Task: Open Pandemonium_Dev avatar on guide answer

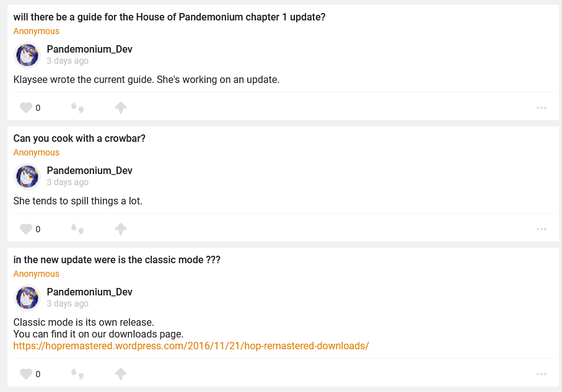Action: tap(27, 55)
